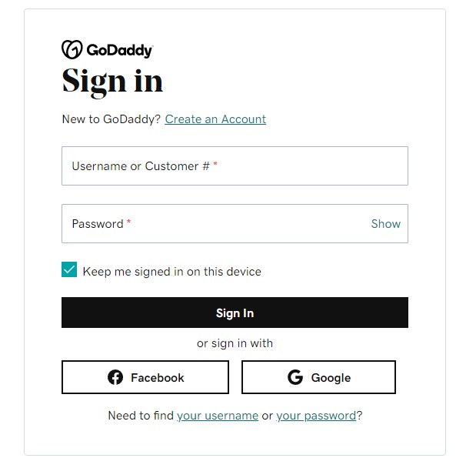This screenshot has width=476, height=458.
Task: Focus the Username or Customer # field
Action: pos(235,166)
